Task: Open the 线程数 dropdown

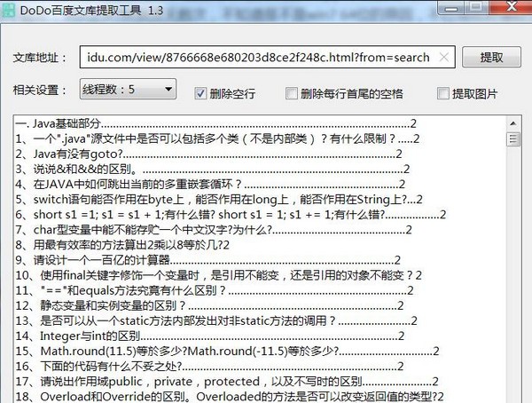Action: [128, 90]
